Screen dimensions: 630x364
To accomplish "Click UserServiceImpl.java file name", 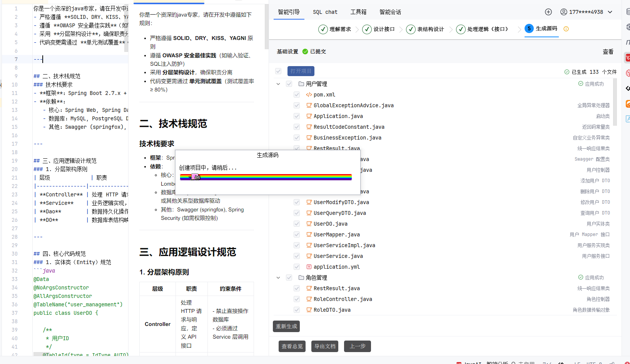I will pos(344,245).
